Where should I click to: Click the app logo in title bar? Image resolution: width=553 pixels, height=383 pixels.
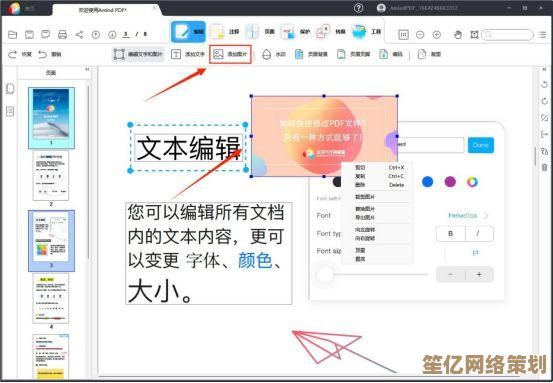coord(14,8)
